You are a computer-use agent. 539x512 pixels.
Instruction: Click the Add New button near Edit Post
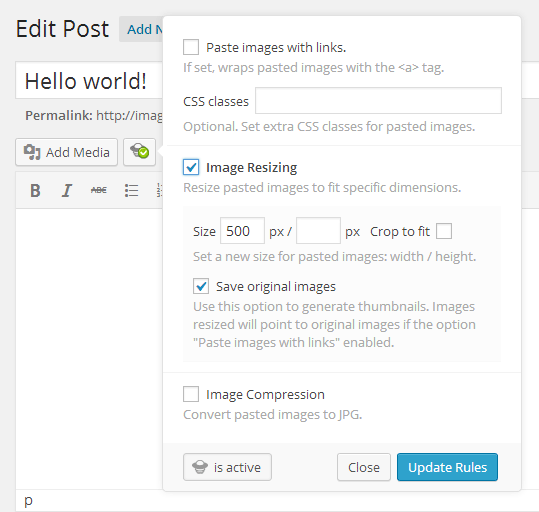pyautogui.click(x=141, y=29)
